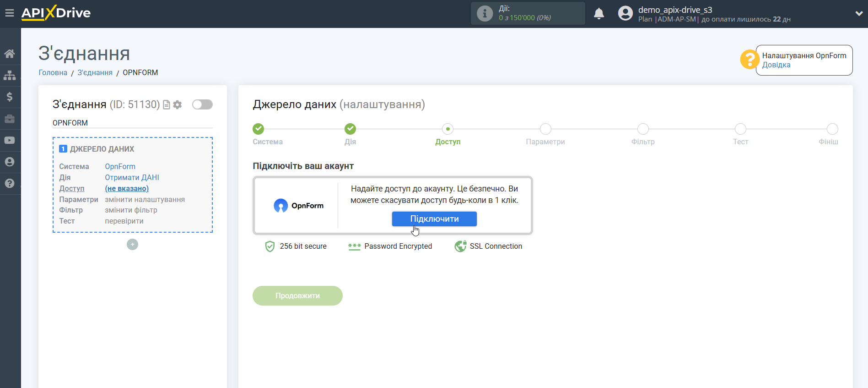The width and height of the screenshot is (868, 388).
Task: Open the Довідка help link
Action: pos(776,65)
